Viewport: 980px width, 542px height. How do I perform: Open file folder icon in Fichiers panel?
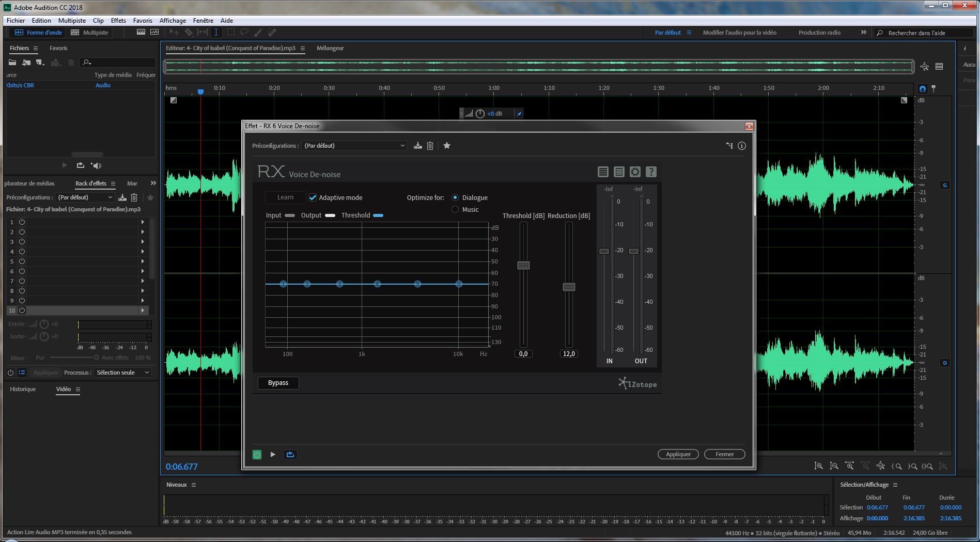coord(12,63)
